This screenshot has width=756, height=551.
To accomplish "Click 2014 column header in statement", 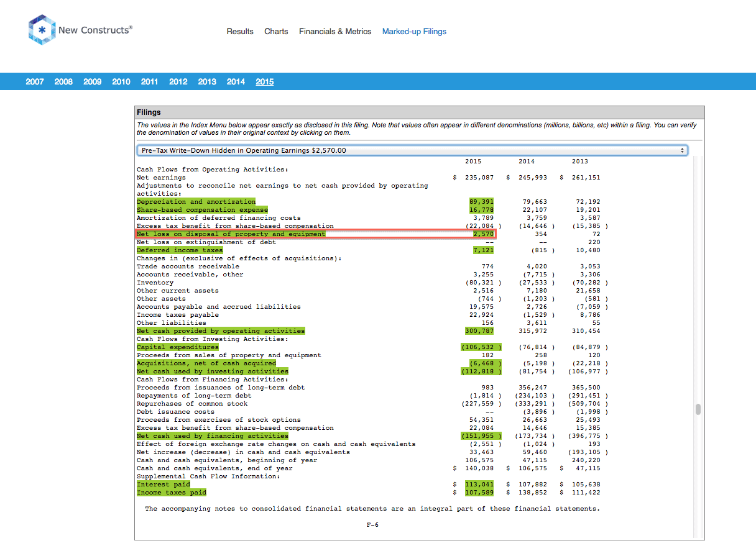I will (x=527, y=162).
